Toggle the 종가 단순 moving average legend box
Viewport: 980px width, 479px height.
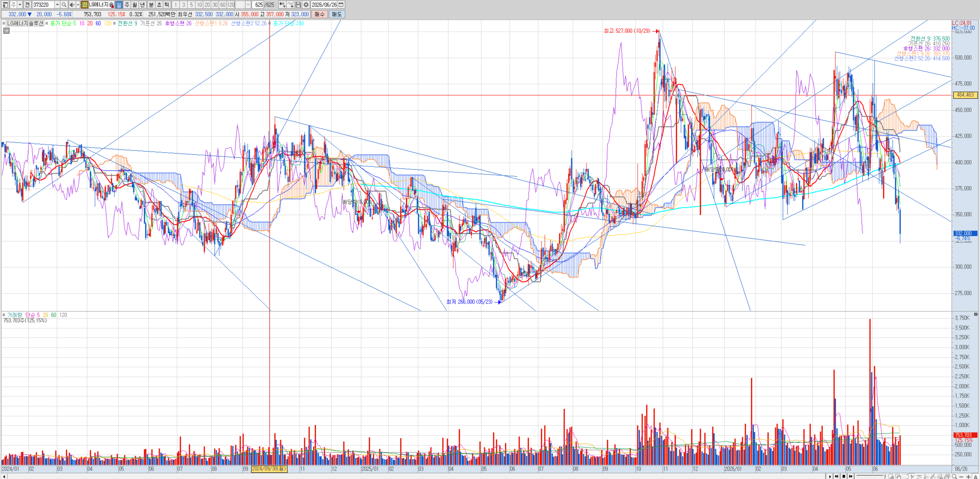[47, 24]
